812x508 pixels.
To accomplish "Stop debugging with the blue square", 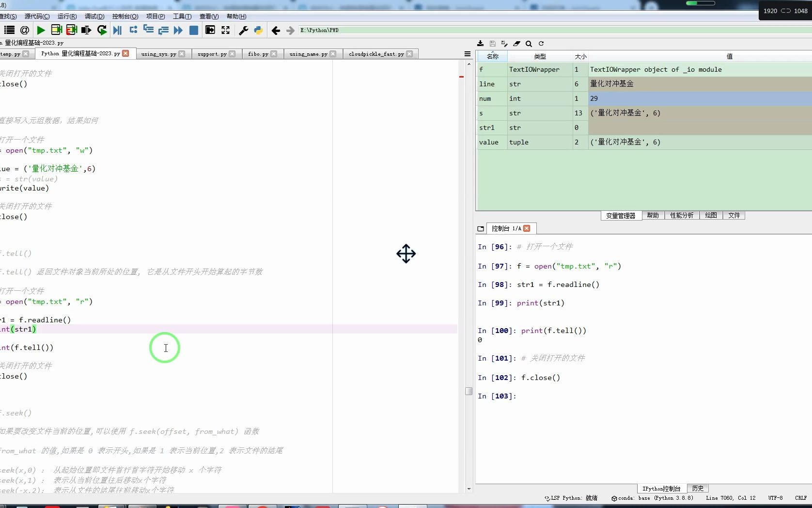I will click(x=194, y=30).
